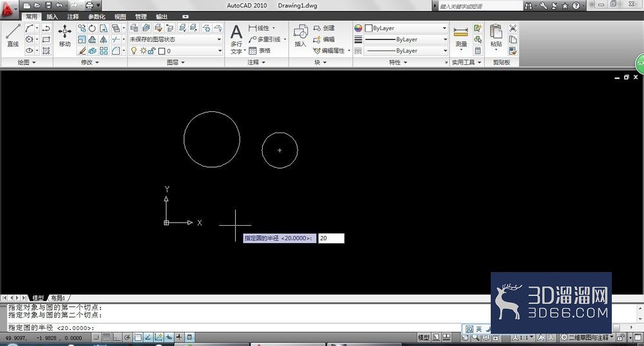644x346 pixels.
Task: Click the radius input field showing 20
Action: click(x=331, y=238)
